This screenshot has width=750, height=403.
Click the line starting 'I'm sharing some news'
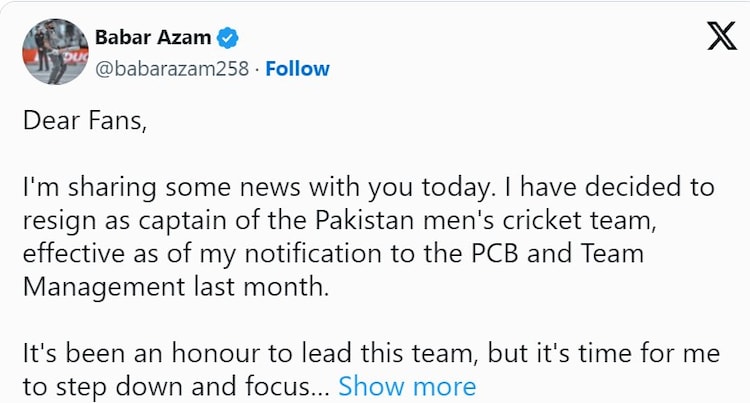[367, 188]
